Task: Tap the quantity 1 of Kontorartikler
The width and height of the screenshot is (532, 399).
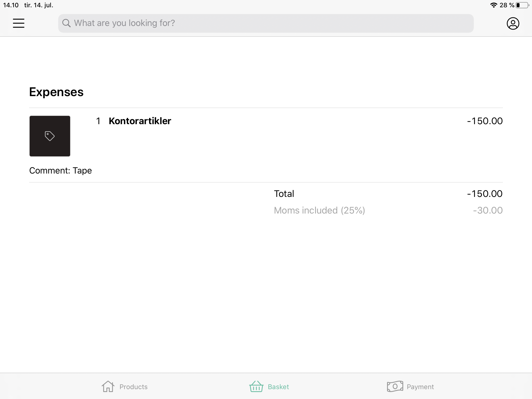Action: pos(98,121)
